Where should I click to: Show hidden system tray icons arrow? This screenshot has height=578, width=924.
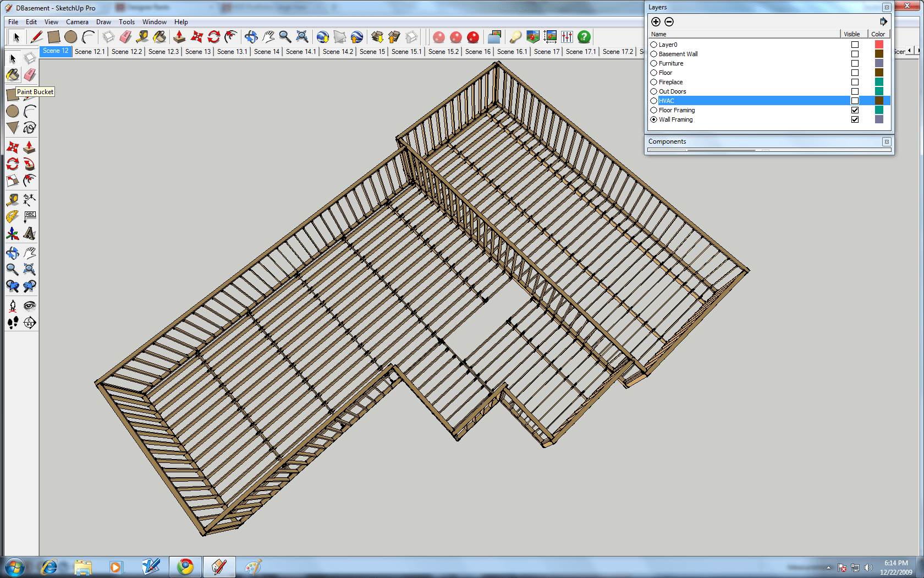point(828,568)
